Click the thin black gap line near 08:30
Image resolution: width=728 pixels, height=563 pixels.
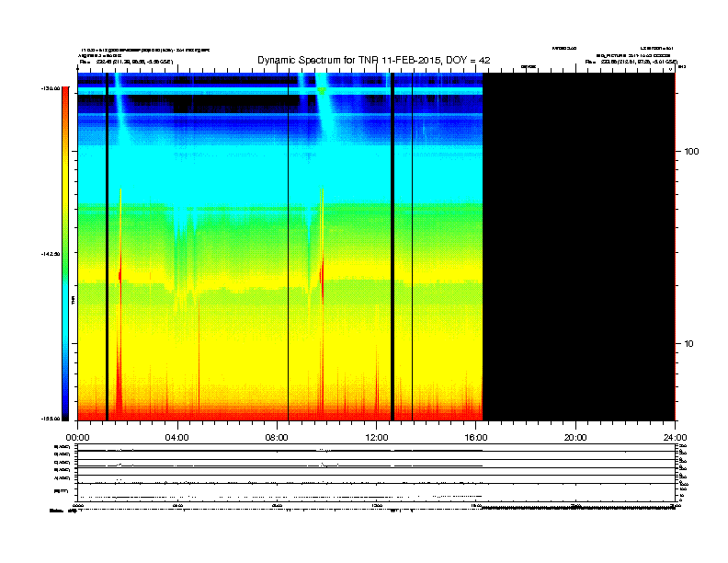289,247
